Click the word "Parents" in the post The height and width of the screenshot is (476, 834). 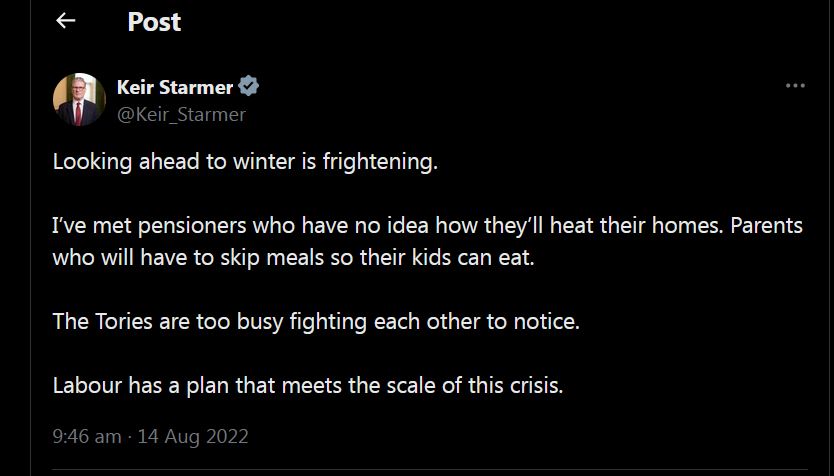(766, 225)
